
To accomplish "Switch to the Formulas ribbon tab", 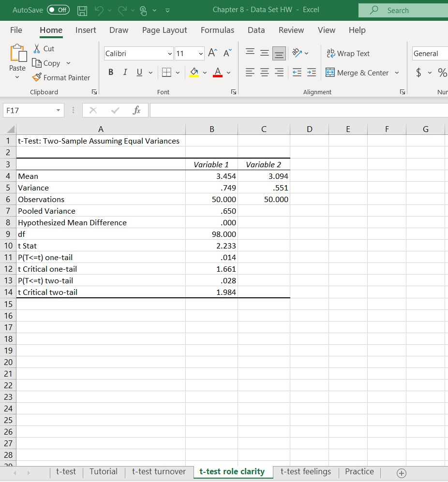I will point(217,30).
